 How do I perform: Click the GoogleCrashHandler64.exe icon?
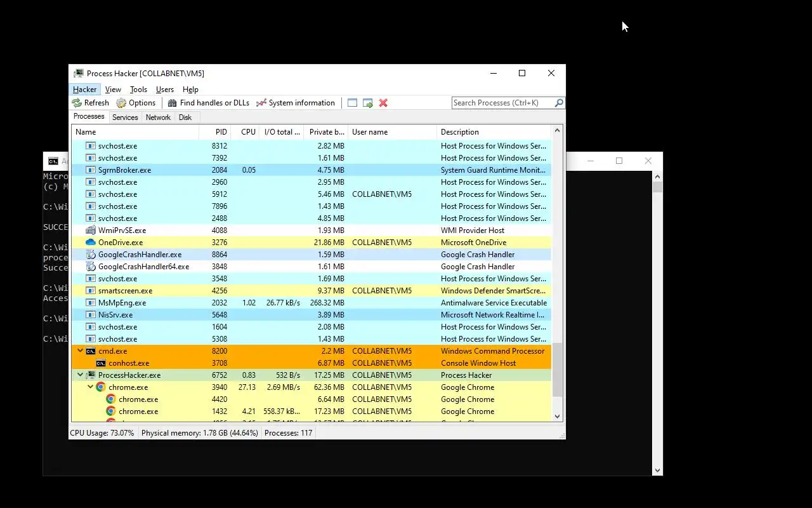tap(91, 267)
